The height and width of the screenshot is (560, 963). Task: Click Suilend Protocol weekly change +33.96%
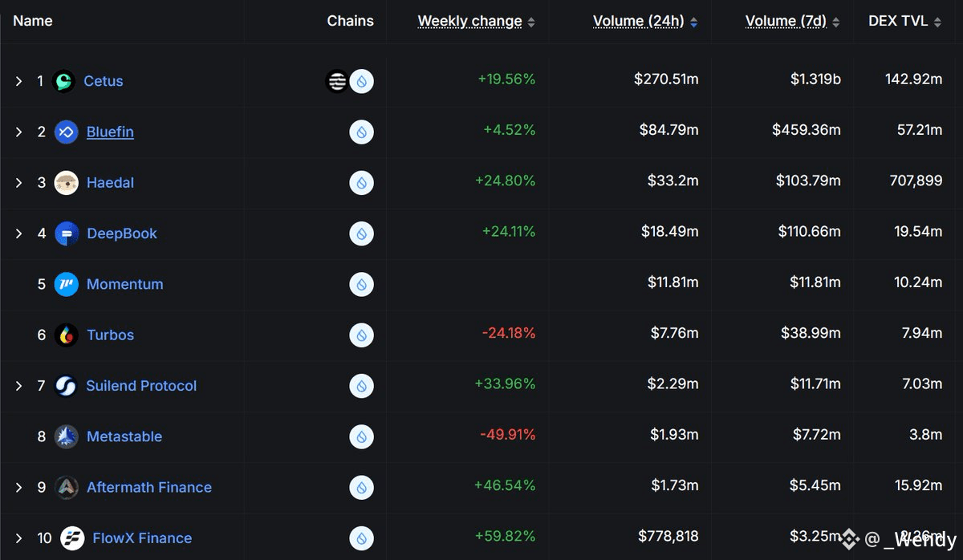(x=505, y=383)
